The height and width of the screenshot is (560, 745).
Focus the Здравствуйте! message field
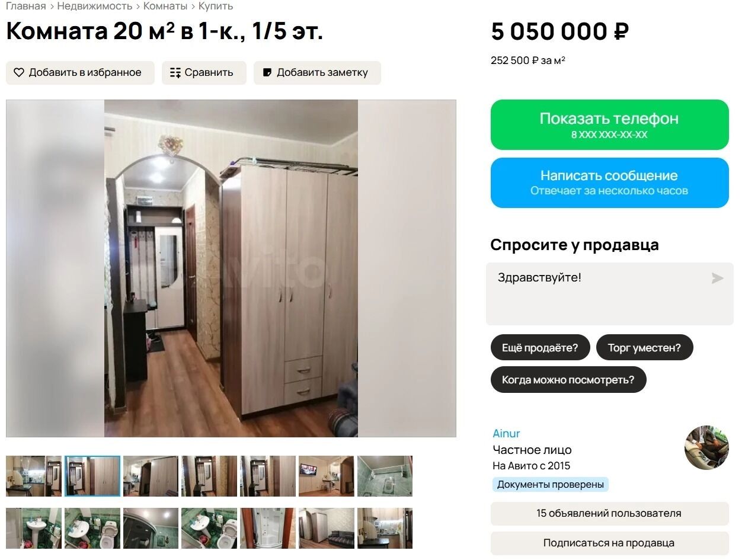[x=609, y=294]
